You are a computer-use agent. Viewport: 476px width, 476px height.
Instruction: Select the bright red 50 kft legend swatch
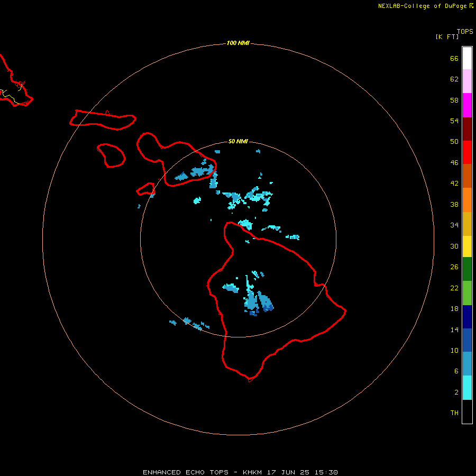point(467,152)
